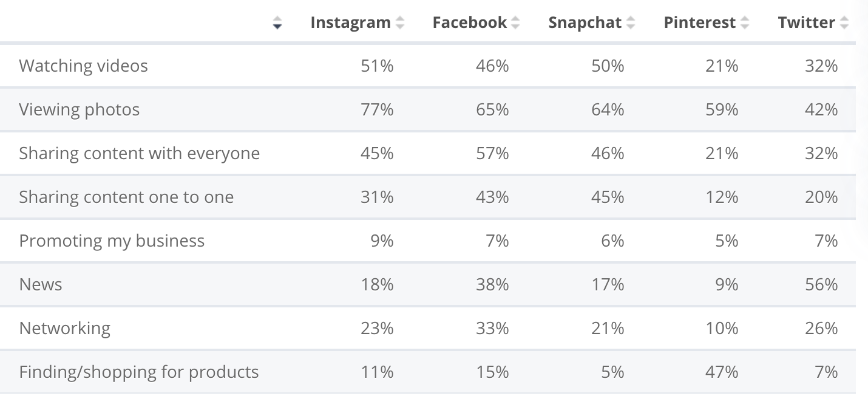This screenshot has height=407, width=868.
Task: Click the sort icon of the first column
Action: click(277, 23)
